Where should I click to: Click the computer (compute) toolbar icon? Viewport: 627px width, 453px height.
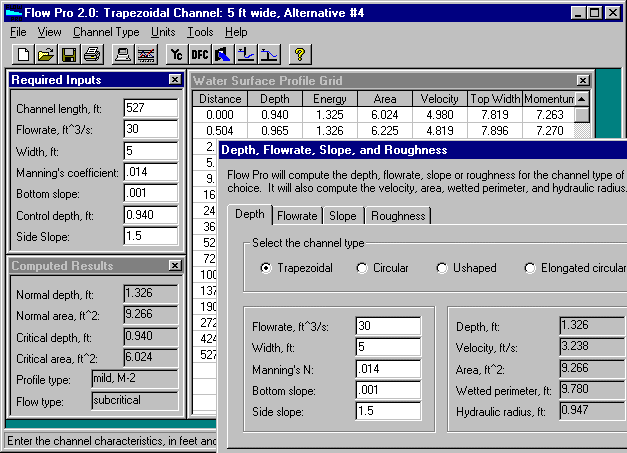[123, 54]
